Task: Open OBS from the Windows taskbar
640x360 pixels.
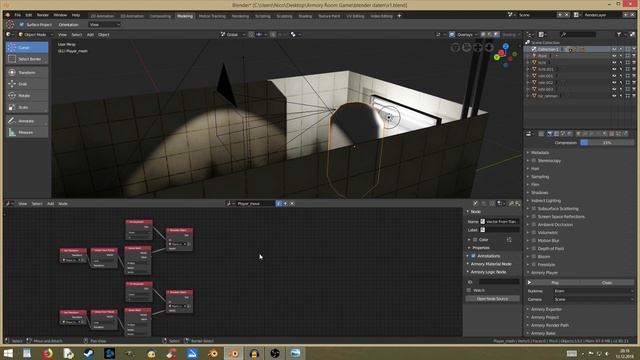Action: (275, 353)
